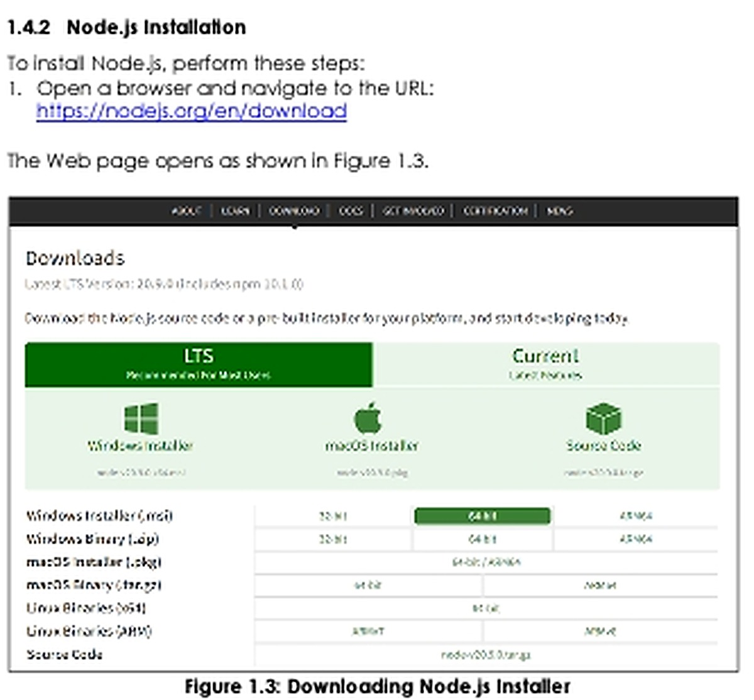Download 32-bit Windows Installer (.msi)
This screenshot has width=754, height=700.
[x=333, y=517]
